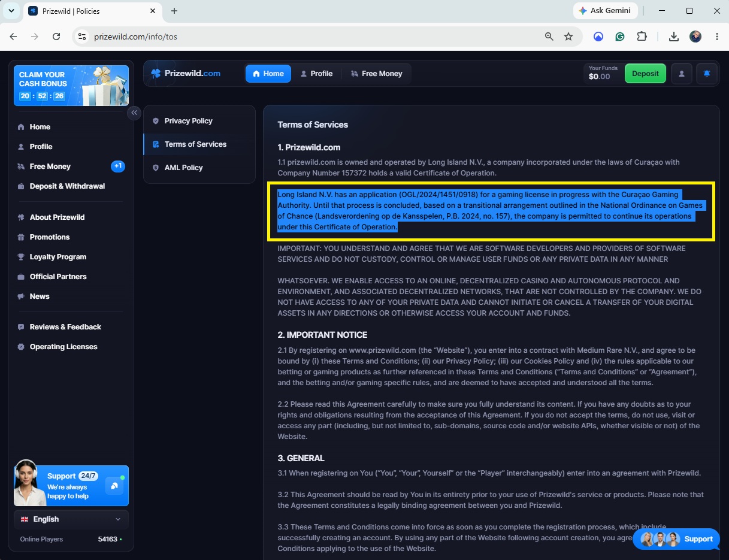The height and width of the screenshot is (560, 729).
Task: Click the Operating Licenses badge icon
Action: point(22,347)
